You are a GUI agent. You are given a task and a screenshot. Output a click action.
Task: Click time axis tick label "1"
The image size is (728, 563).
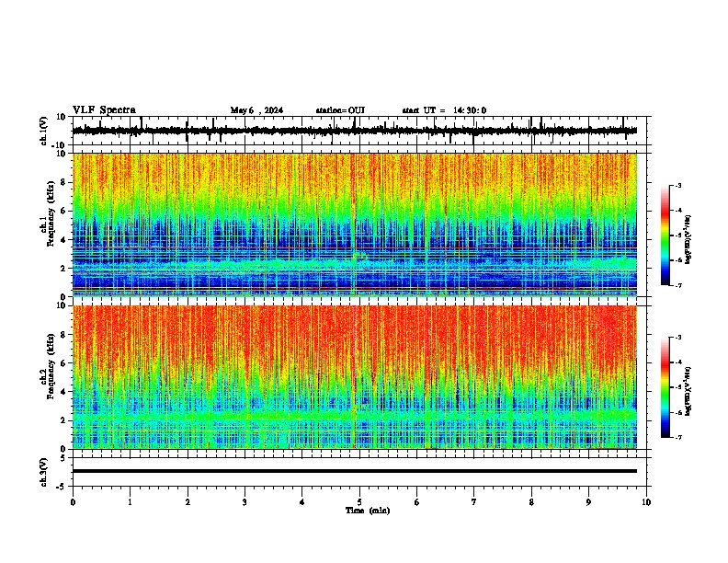tap(130, 502)
